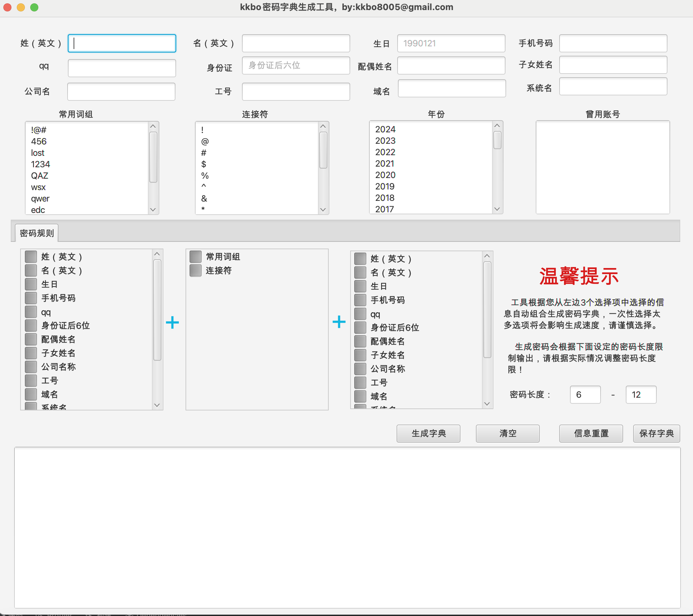Click the 连接符 list scroll-down arrow
693x616 pixels.
pyautogui.click(x=323, y=210)
